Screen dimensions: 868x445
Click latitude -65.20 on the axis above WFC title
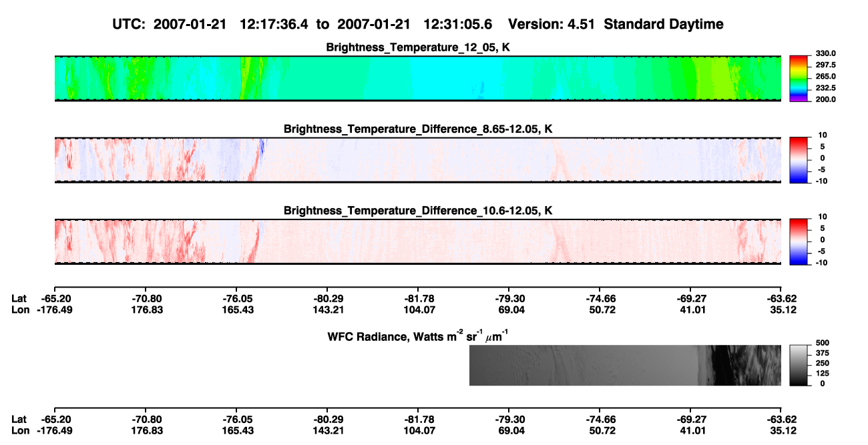point(55,299)
